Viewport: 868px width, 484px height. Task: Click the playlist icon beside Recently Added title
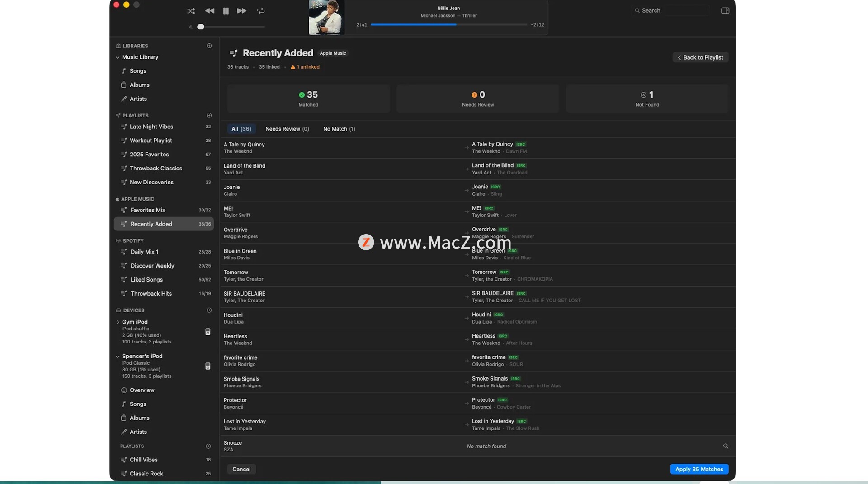click(233, 53)
